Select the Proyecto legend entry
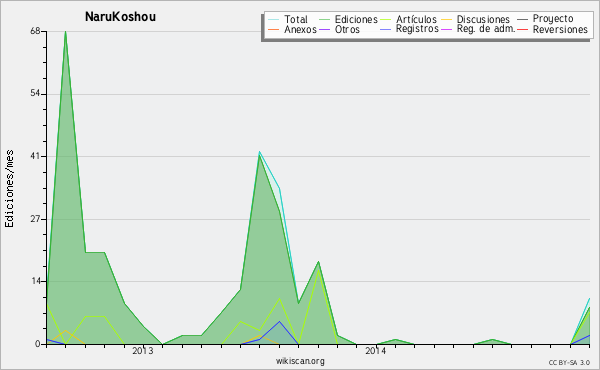 [x=553, y=19]
